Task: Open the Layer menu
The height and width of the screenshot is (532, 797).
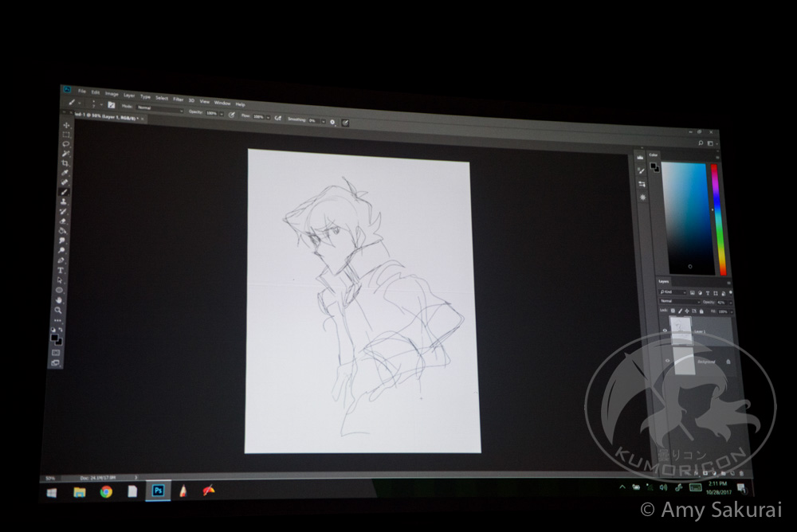Action: (128, 94)
